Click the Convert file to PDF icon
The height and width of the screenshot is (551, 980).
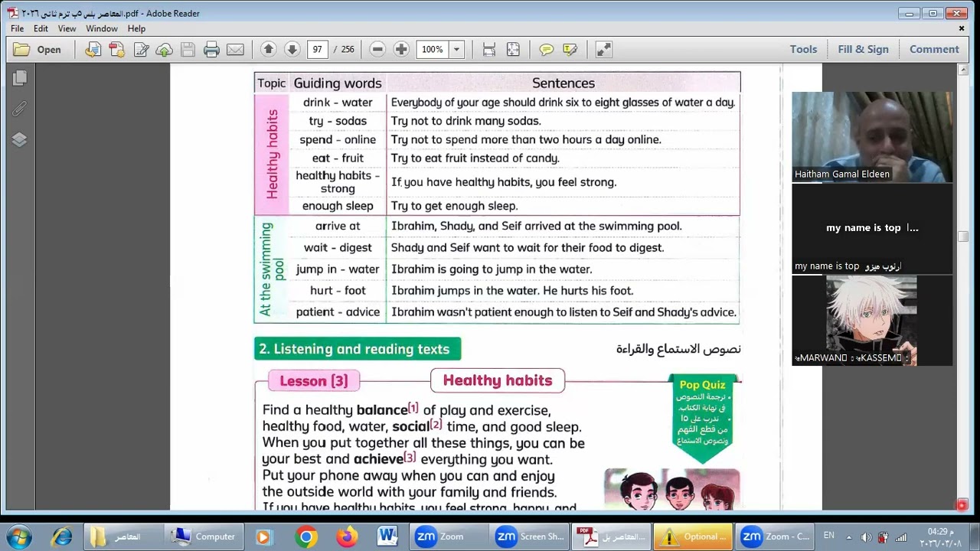93,50
